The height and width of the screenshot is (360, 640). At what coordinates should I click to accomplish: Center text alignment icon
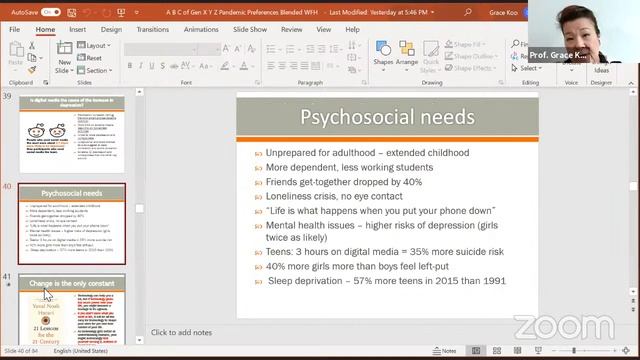click(282, 66)
